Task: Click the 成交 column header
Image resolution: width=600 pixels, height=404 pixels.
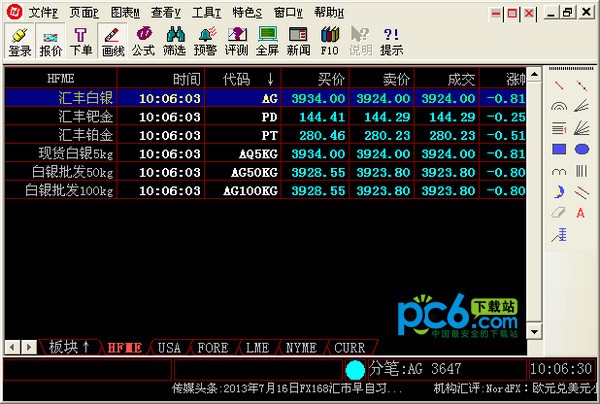Action: [x=447, y=79]
